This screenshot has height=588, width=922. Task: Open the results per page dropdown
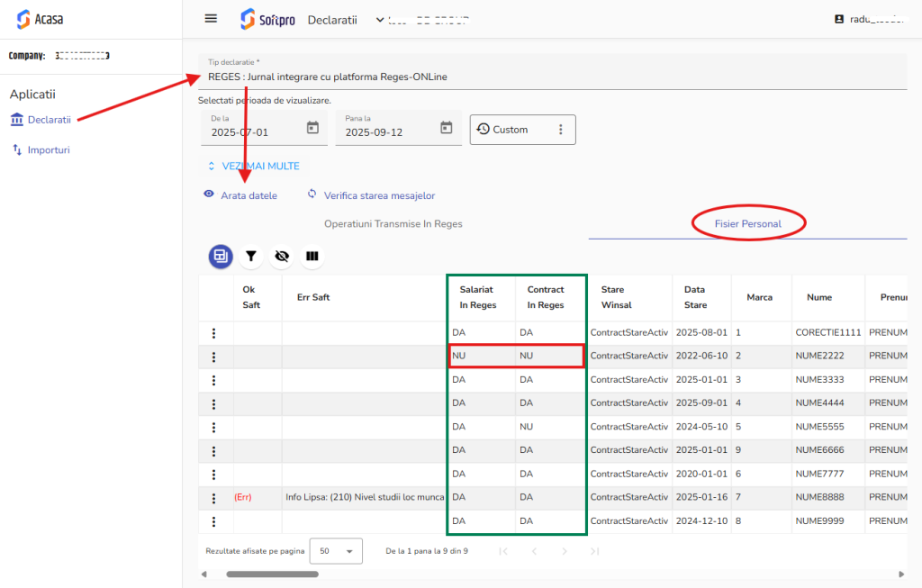(x=336, y=551)
